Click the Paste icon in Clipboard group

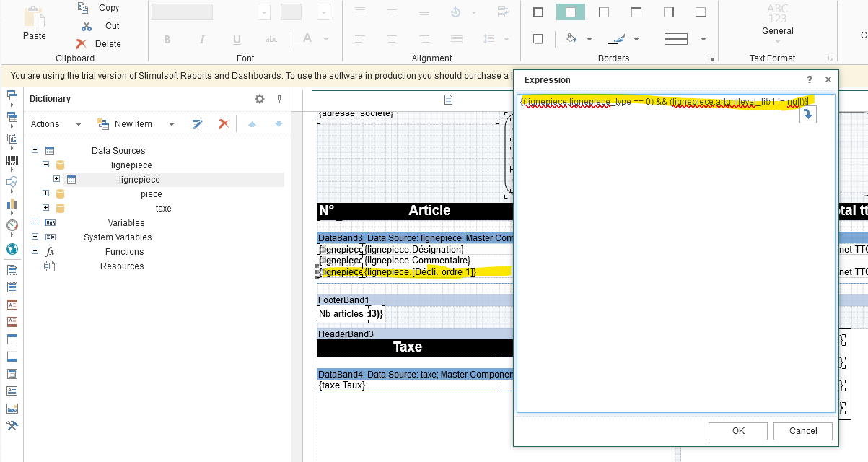click(x=33, y=17)
